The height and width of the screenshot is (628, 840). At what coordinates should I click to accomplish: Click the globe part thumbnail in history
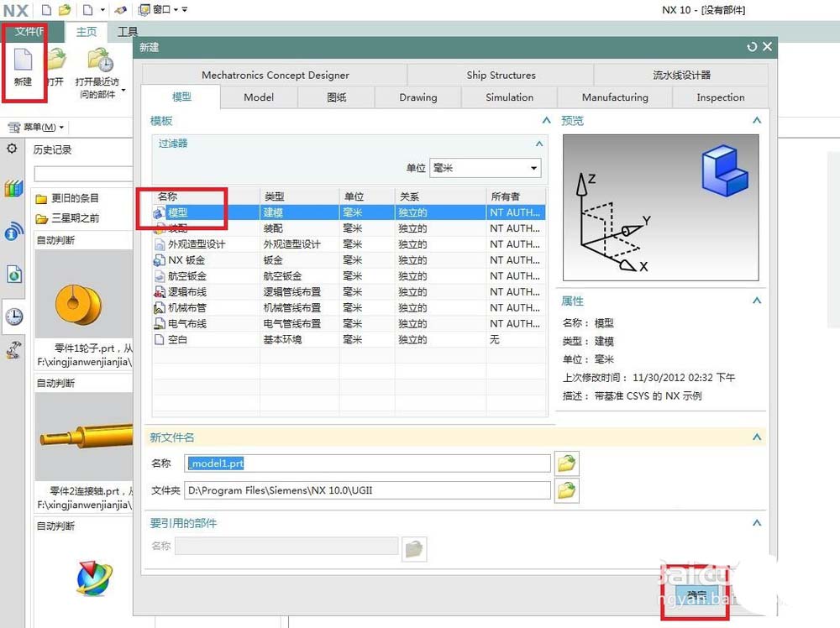tap(94, 578)
